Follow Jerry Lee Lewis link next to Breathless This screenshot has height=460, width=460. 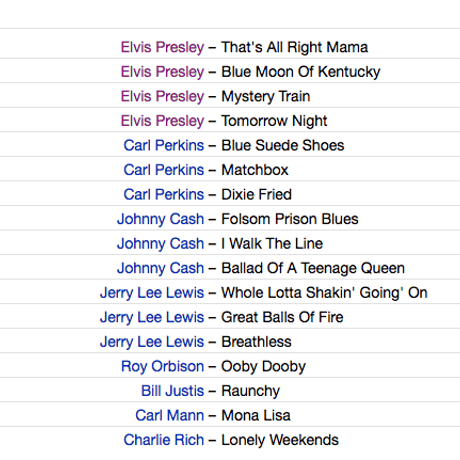click(152, 342)
